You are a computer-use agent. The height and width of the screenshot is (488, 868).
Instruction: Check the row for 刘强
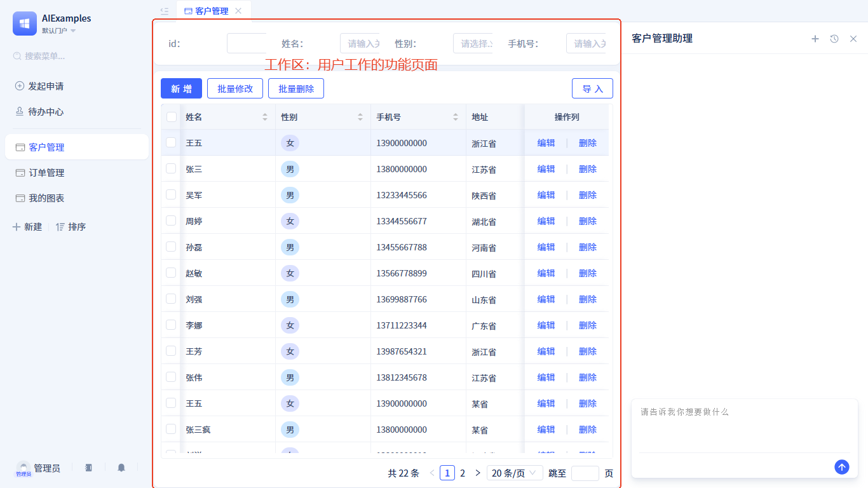[171, 299]
